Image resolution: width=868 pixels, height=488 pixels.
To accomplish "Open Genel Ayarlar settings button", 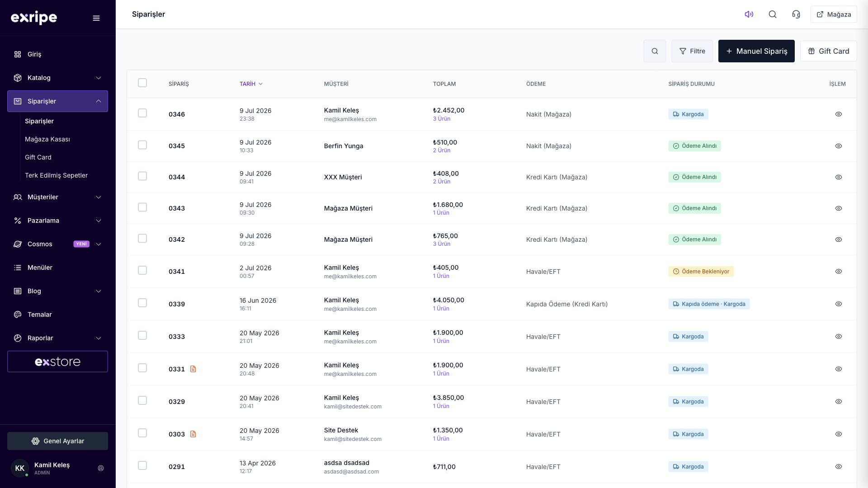I will point(57,441).
